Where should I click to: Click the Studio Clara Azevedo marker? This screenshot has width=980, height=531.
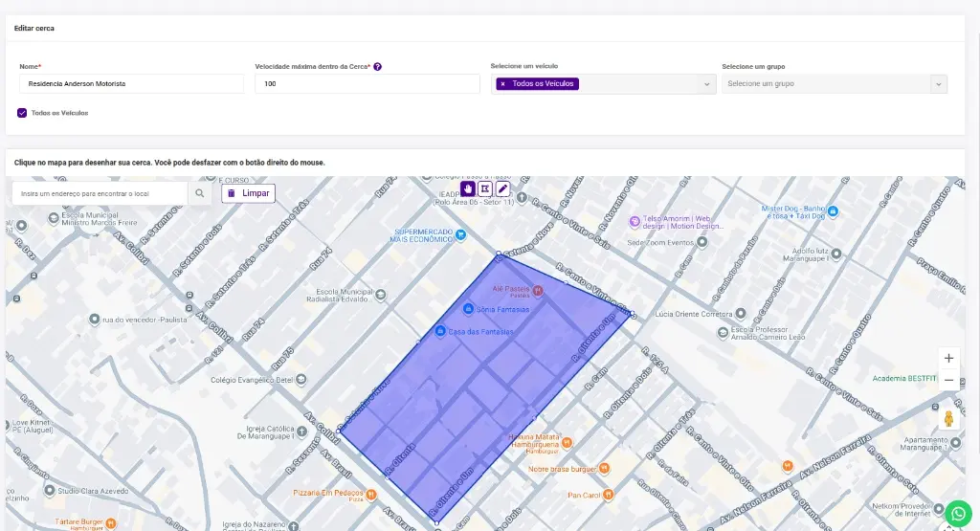[50, 491]
